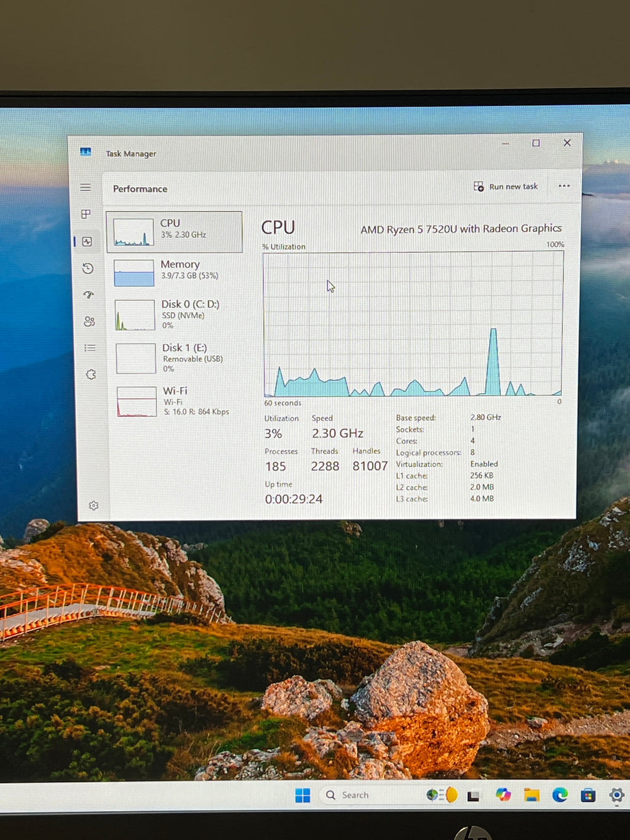Select the Performance page icon in sidebar
The height and width of the screenshot is (840, 630).
click(87, 242)
